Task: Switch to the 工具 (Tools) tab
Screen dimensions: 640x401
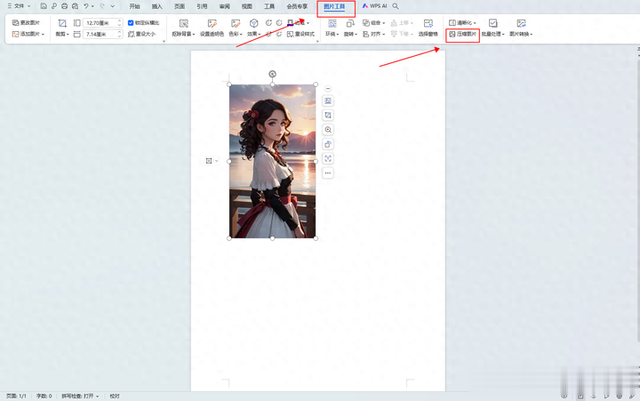Action: click(269, 7)
